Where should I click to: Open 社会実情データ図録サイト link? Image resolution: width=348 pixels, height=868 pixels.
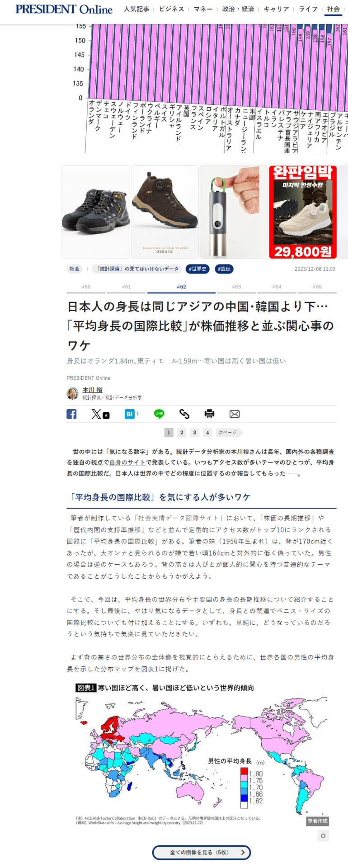180,518
